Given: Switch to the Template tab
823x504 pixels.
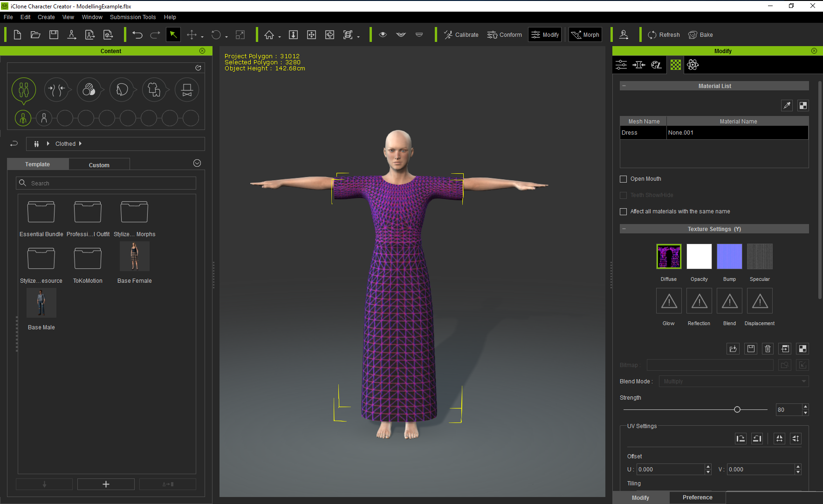Looking at the screenshot, I should 38,164.
